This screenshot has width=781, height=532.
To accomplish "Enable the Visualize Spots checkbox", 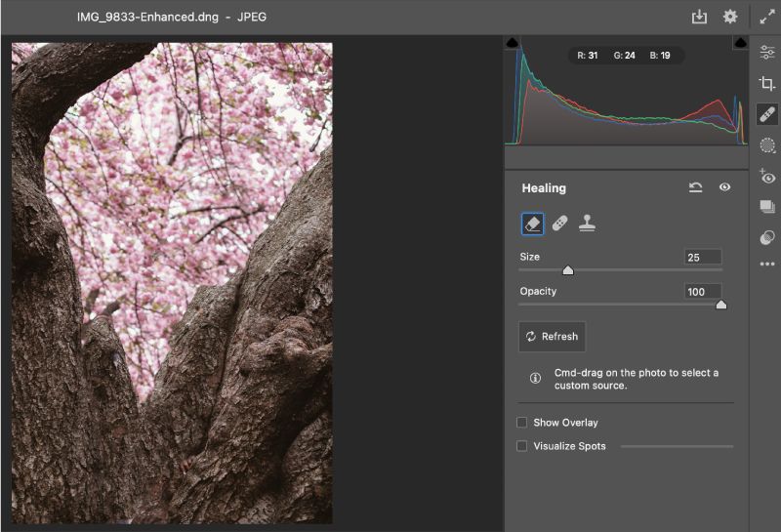I will click(x=521, y=446).
